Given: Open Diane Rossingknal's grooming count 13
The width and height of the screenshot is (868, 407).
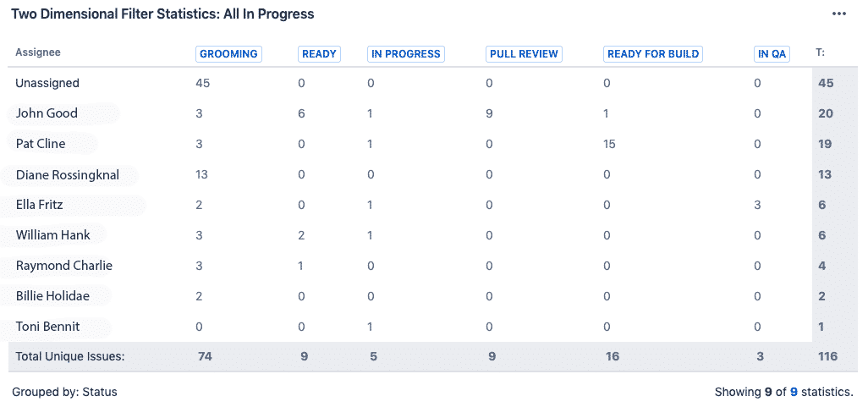Looking at the screenshot, I should pyautogui.click(x=201, y=174).
